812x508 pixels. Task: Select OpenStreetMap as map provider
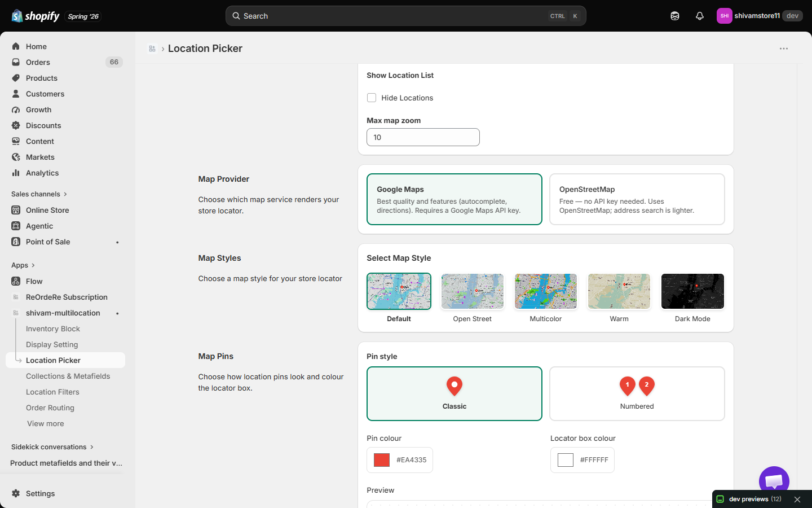point(637,199)
